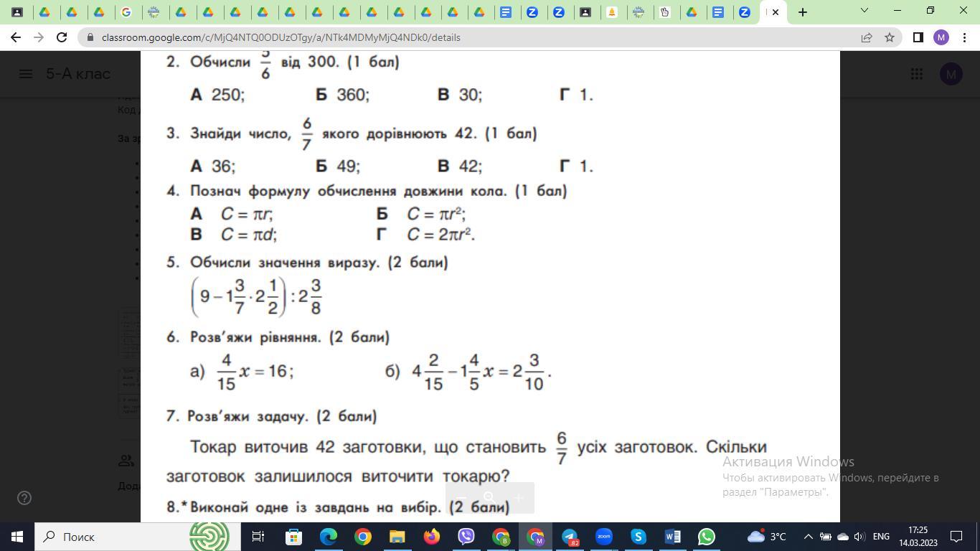Switch to the tab with the yellow favicon
The width and height of the screenshot is (980, 551).
click(611, 12)
